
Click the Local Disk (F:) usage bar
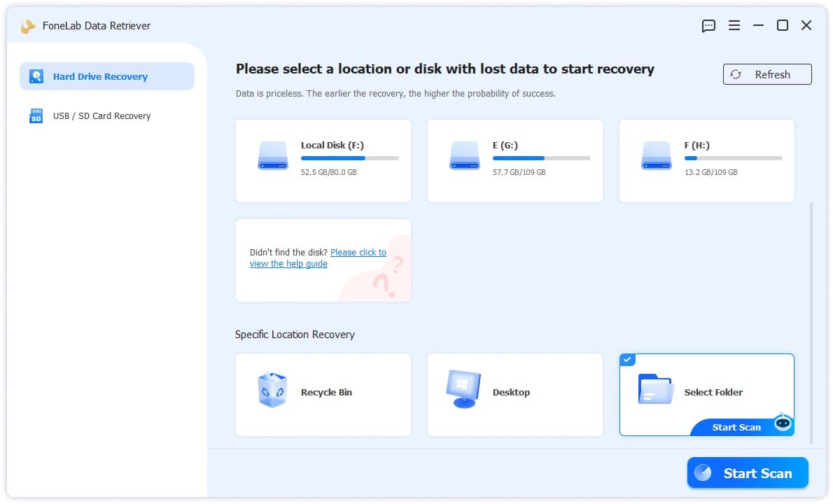point(349,158)
